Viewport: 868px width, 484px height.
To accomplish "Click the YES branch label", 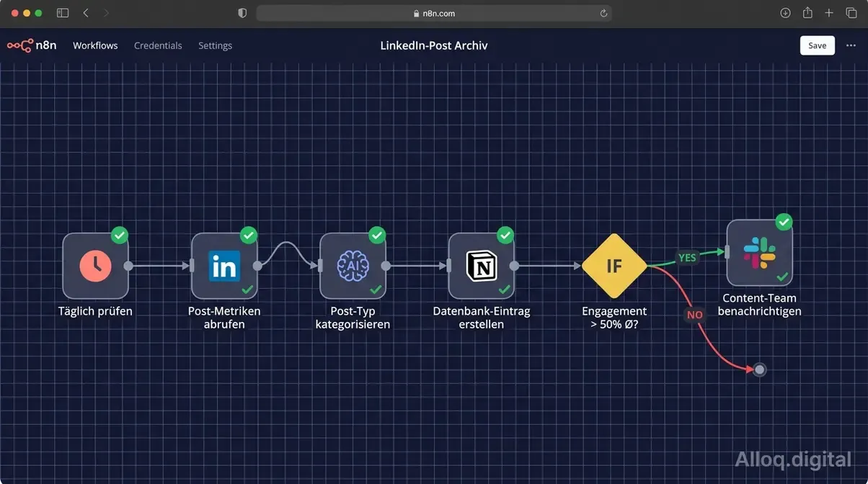I will (687, 257).
